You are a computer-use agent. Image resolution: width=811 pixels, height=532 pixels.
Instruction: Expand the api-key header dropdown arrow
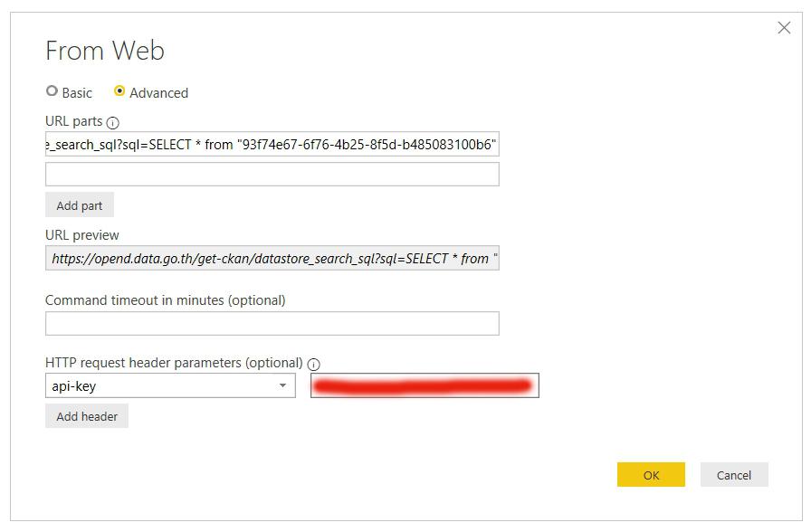[x=282, y=386]
